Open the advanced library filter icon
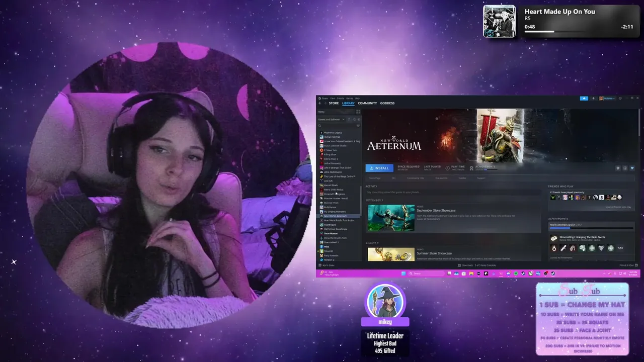The image size is (644, 362). click(358, 126)
